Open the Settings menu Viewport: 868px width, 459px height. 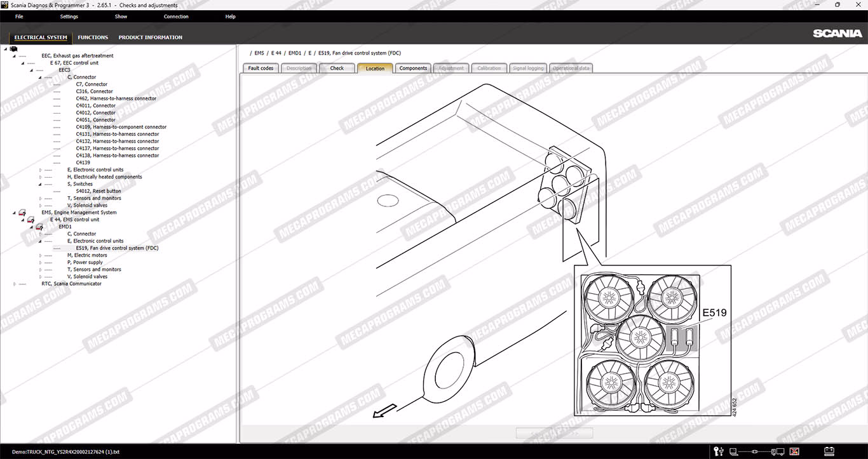(x=69, y=17)
